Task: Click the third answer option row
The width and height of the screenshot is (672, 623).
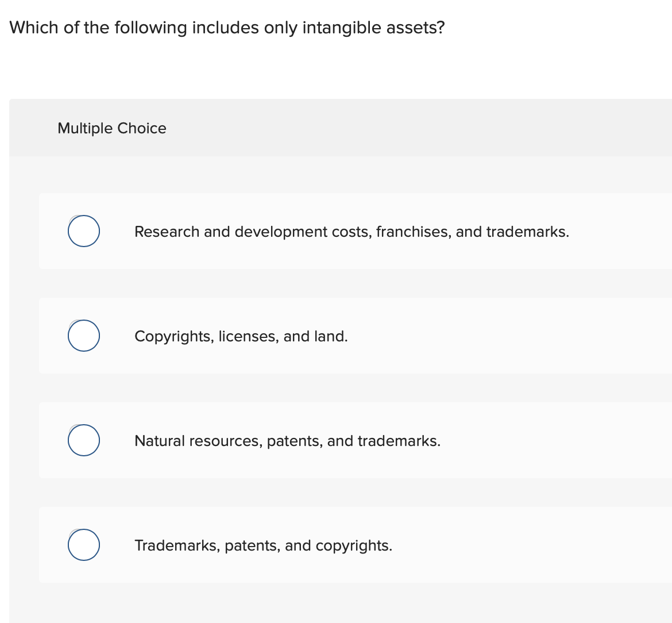Action: click(x=345, y=440)
